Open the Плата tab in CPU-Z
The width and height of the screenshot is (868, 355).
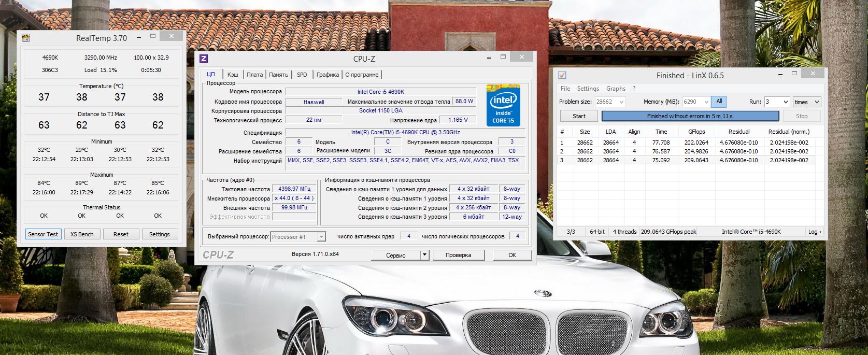pyautogui.click(x=254, y=75)
